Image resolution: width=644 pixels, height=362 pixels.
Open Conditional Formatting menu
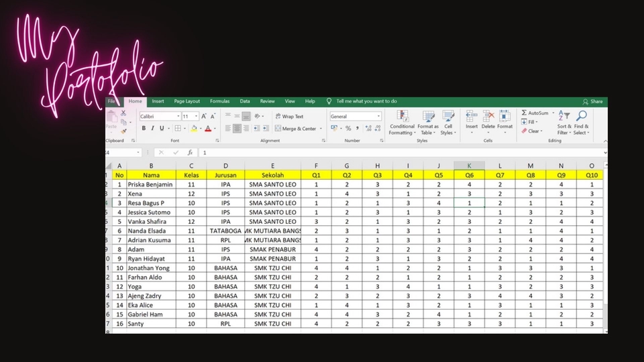402,123
